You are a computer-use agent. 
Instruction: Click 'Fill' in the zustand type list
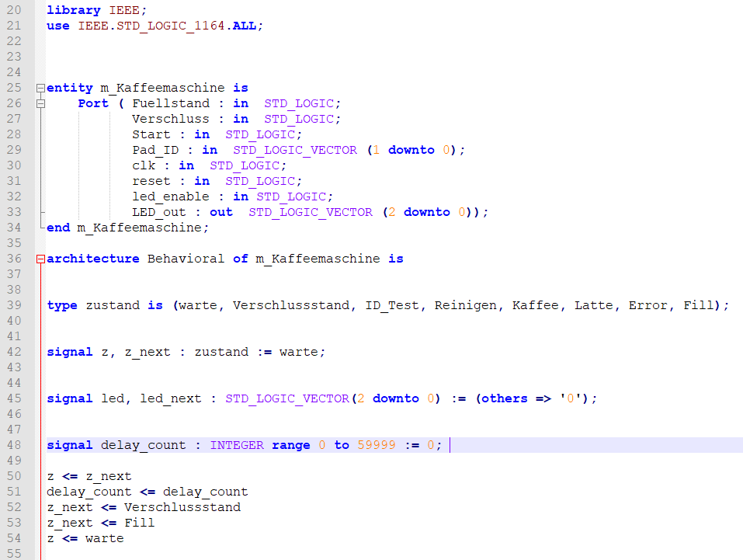[699, 305]
